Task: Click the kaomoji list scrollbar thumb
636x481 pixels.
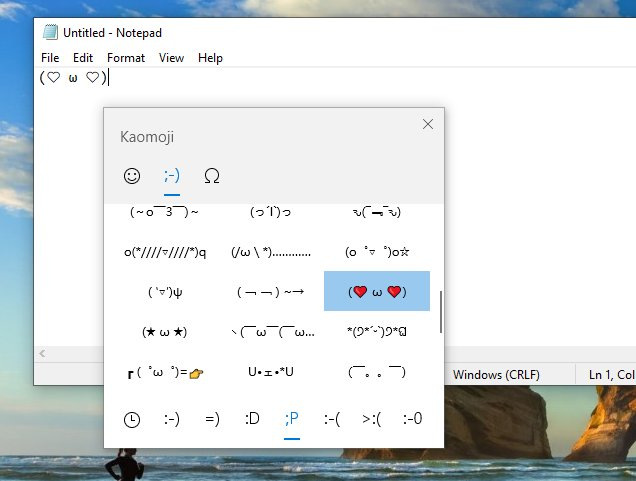Action: pos(440,312)
